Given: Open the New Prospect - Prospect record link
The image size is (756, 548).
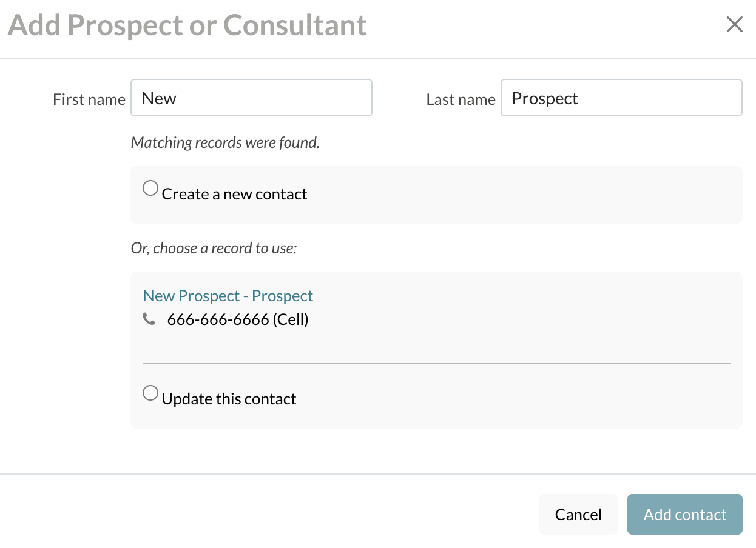Looking at the screenshot, I should [228, 296].
